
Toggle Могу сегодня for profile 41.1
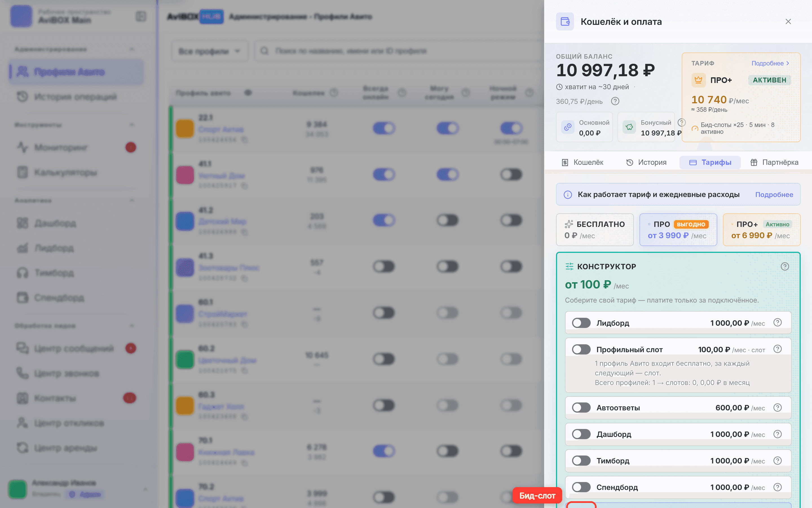pyautogui.click(x=448, y=174)
